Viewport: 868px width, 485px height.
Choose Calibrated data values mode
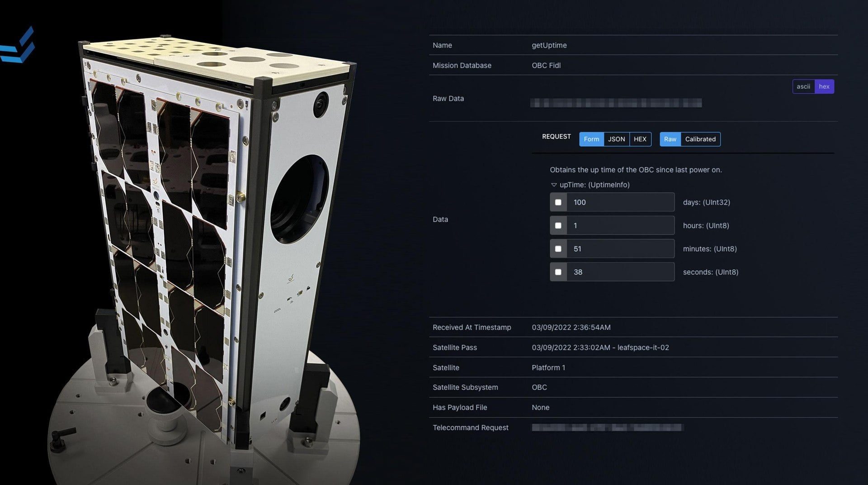tap(700, 139)
